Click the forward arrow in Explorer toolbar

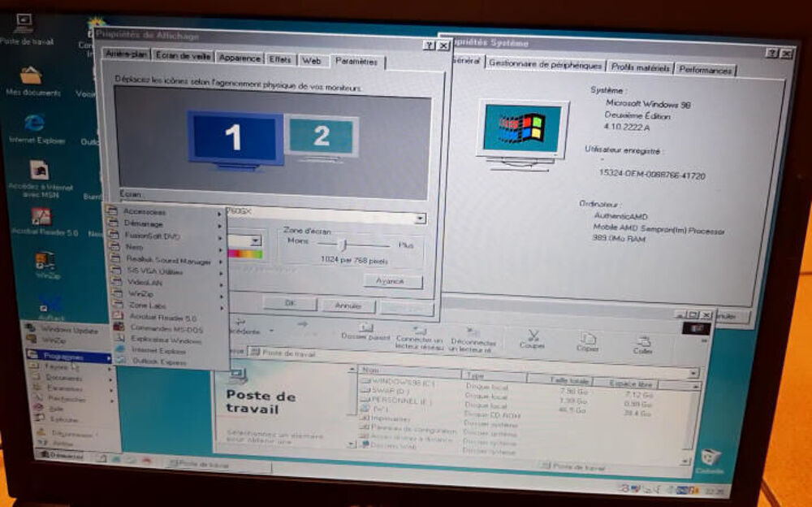tap(303, 324)
